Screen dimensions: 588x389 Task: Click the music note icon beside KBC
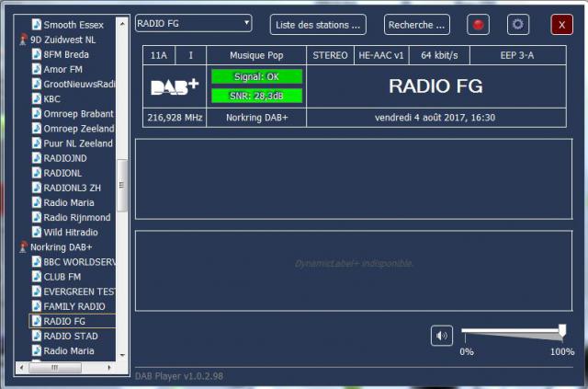tap(37, 98)
